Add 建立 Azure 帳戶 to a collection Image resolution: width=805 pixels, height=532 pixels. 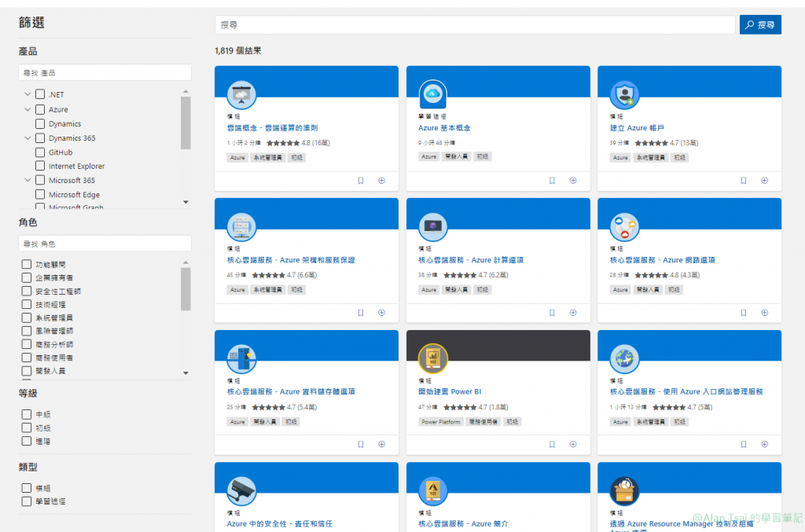point(764,181)
